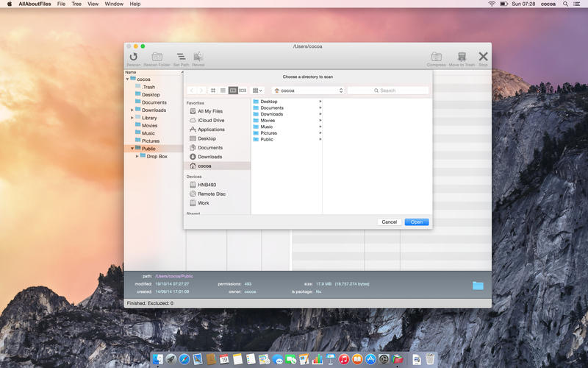Open the Tree menu
This screenshot has width=588, height=368.
pyautogui.click(x=76, y=4)
